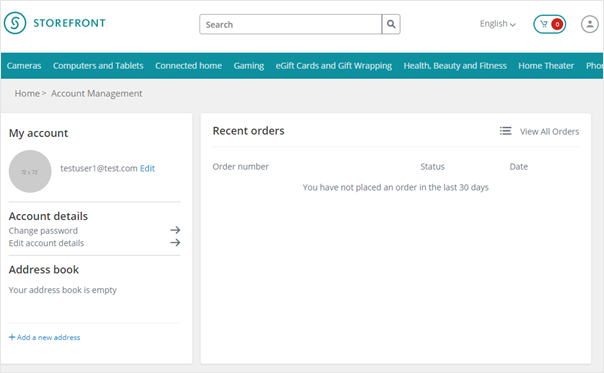The width and height of the screenshot is (604, 373).
Task: Open the Gaming category
Action: pos(249,66)
